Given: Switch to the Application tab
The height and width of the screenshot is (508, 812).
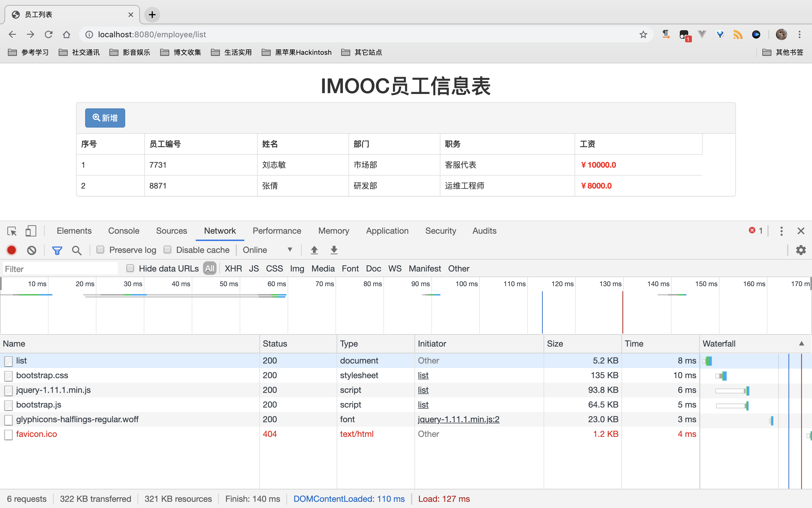Looking at the screenshot, I should point(387,231).
